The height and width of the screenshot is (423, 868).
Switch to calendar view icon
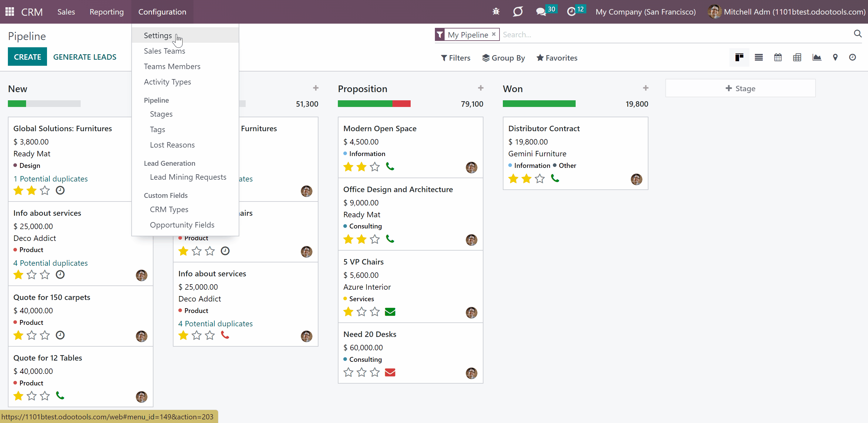point(778,57)
